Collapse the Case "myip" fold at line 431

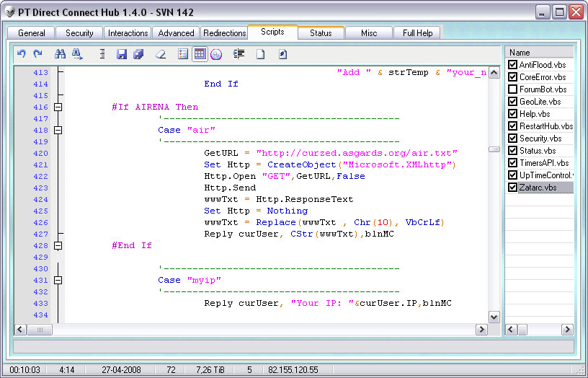[x=58, y=280]
